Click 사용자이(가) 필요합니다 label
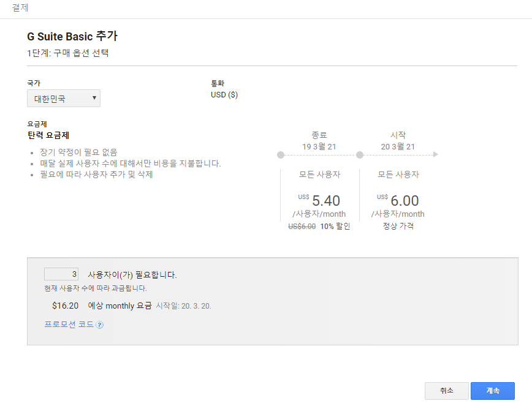The width and height of the screenshot is (532, 417). coord(132,274)
